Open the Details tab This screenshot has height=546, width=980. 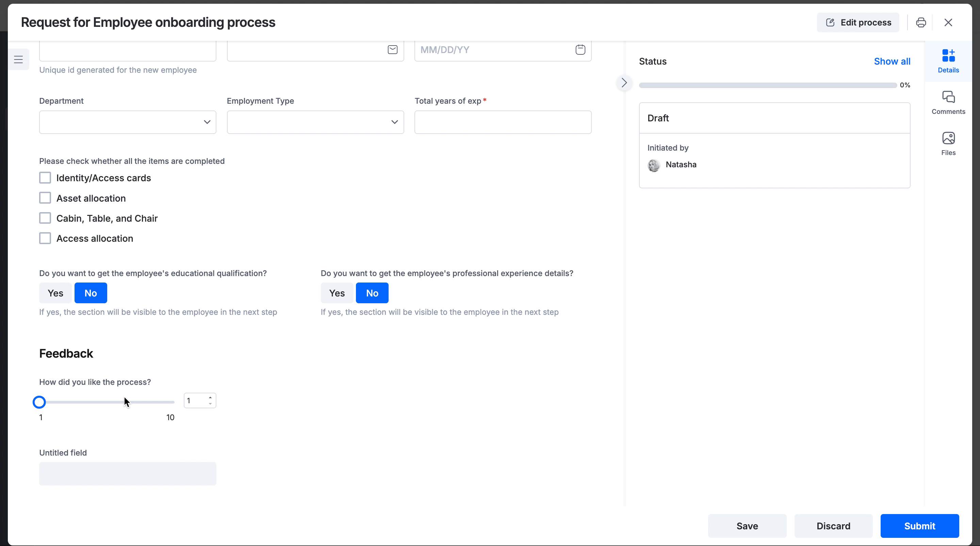tap(948, 61)
